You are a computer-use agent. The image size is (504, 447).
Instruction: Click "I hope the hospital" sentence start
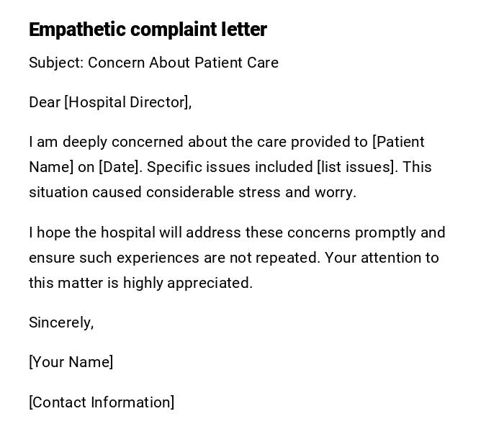(x=83, y=232)
